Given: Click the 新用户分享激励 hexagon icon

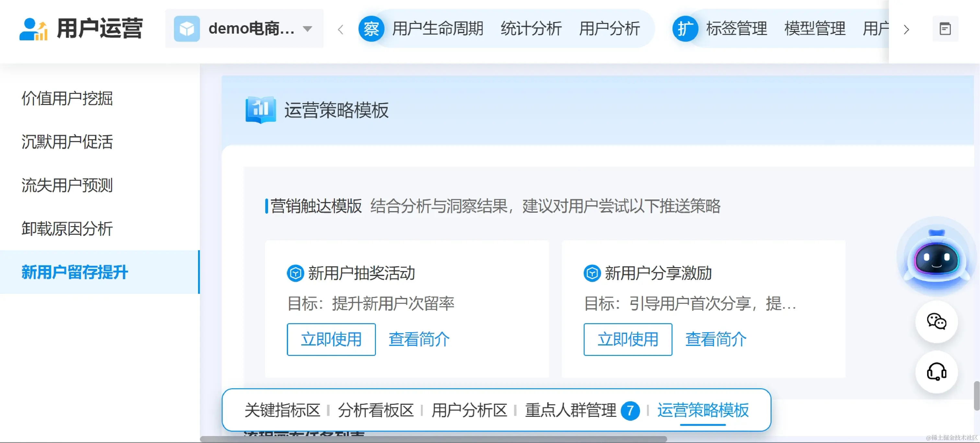Looking at the screenshot, I should [592, 273].
